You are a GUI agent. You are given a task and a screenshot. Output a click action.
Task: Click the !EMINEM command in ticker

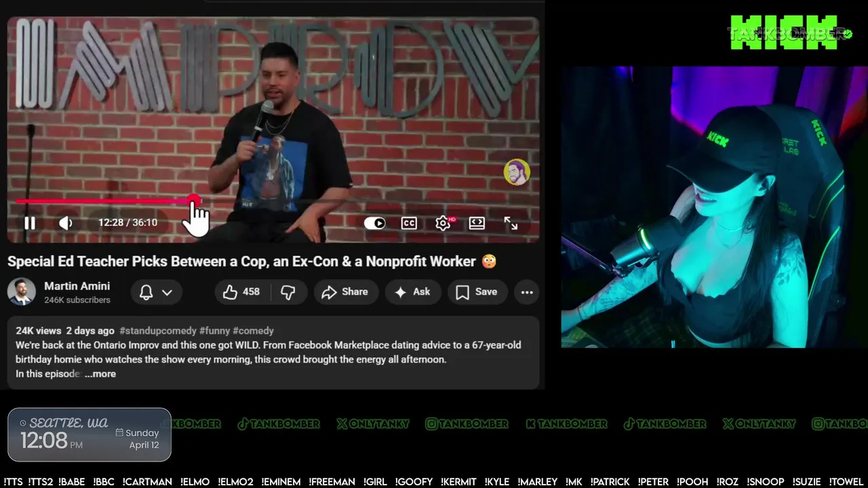pyautogui.click(x=281, y=482)
